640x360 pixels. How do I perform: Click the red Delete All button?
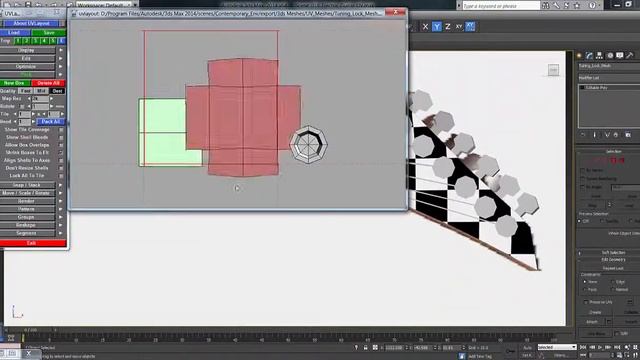pos(49,83)
